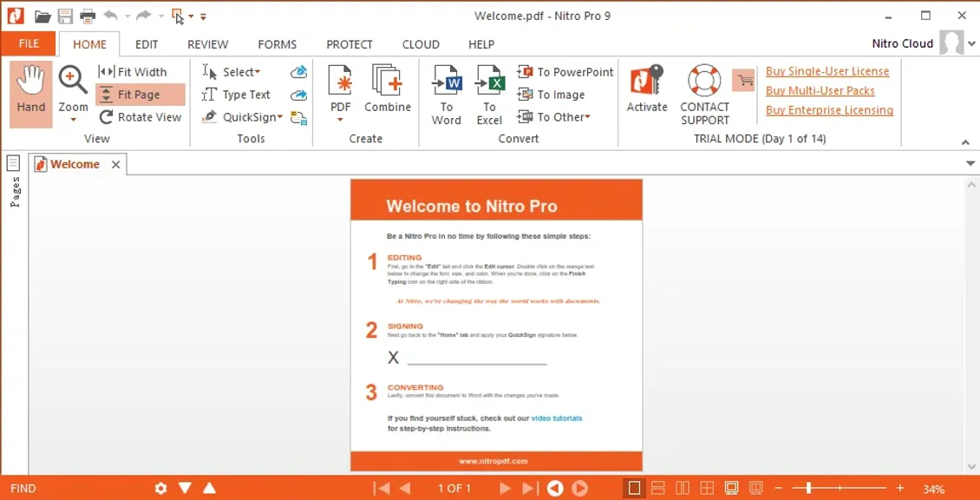Convert To Image
The image size is (980, 500).
[x=551, y=95]
